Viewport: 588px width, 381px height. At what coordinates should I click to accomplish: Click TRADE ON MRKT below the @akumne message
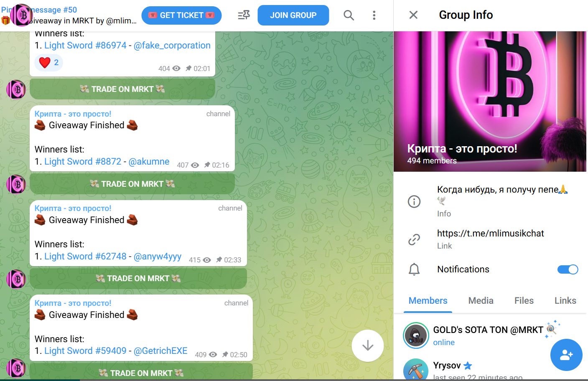132,184
